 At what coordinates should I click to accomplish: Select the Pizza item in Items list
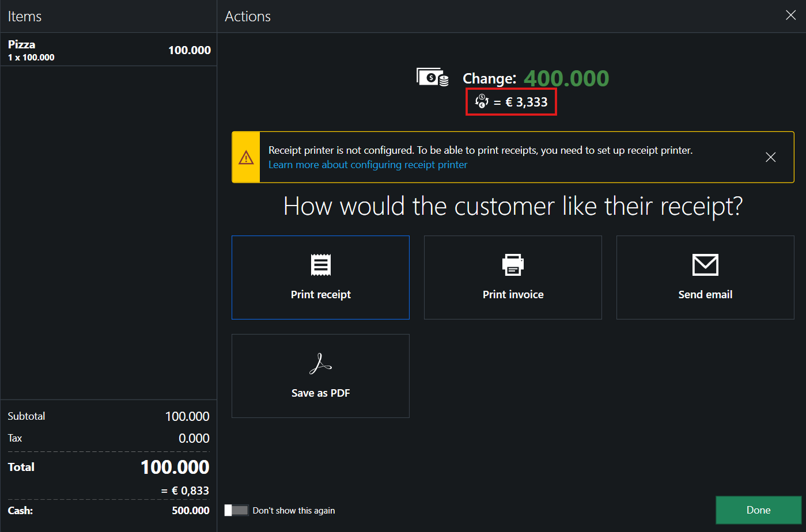point(108,50)
